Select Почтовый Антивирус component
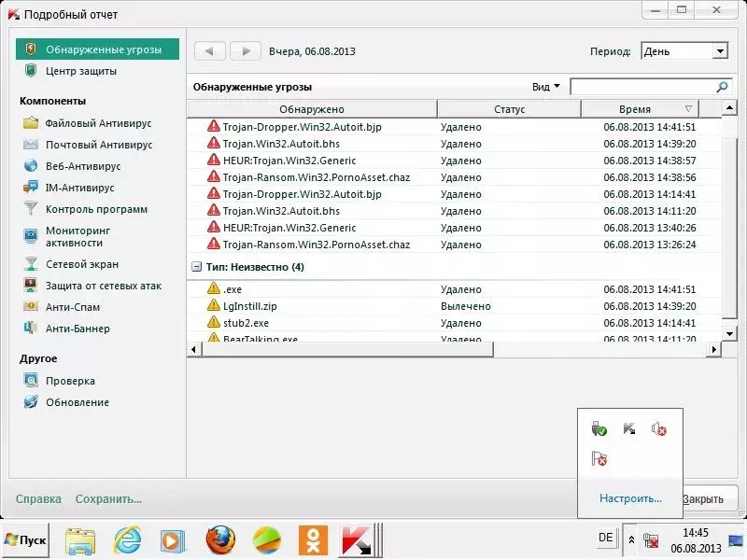 point(99,145)
